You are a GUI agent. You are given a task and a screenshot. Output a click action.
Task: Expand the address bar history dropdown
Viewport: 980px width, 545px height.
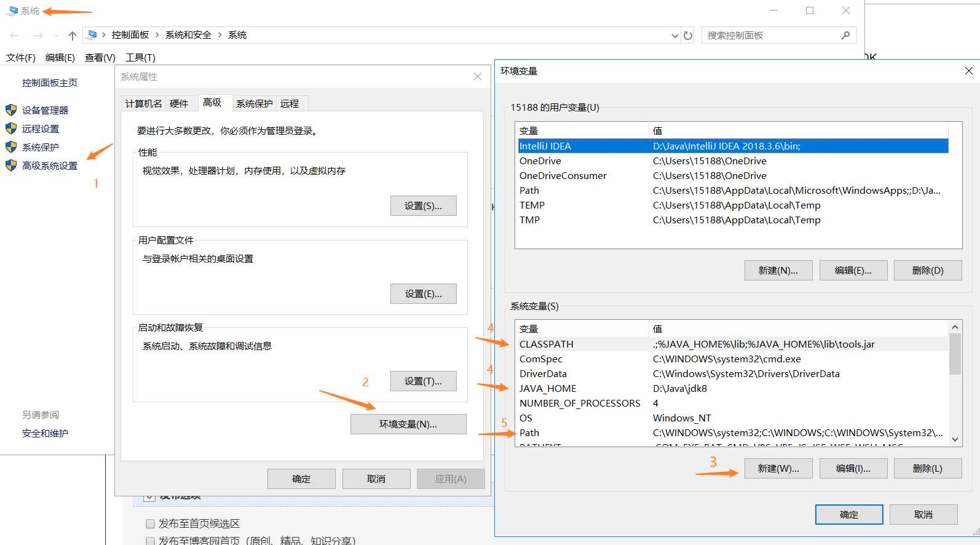click(674, 36)
